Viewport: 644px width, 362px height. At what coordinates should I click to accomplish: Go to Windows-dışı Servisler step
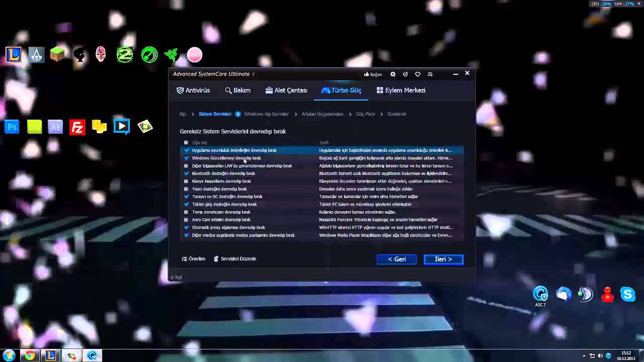click(x=266, y=114)
